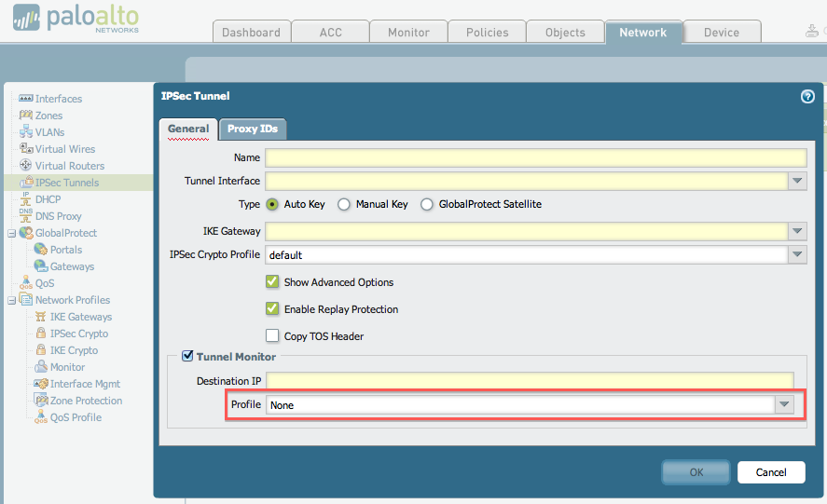Viewport: 827px width, 504px height.
Task: Click the Zone Protection icon
Action: tap(41, 401)
